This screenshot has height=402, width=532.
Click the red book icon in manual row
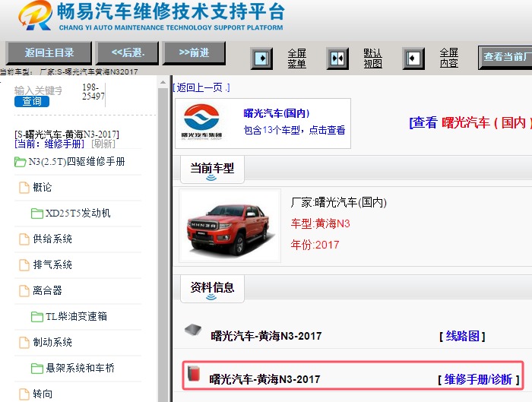click(193, 374)
